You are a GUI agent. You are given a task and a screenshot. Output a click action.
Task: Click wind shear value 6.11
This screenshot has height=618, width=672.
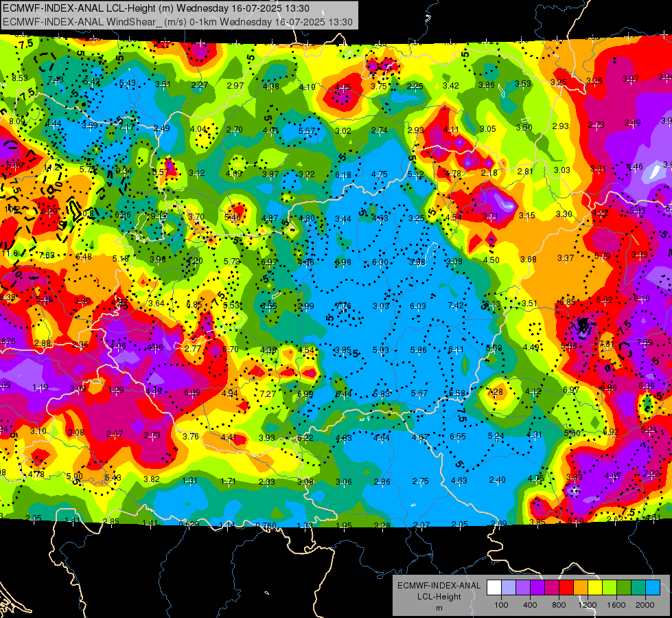click(x=456, y=350)
